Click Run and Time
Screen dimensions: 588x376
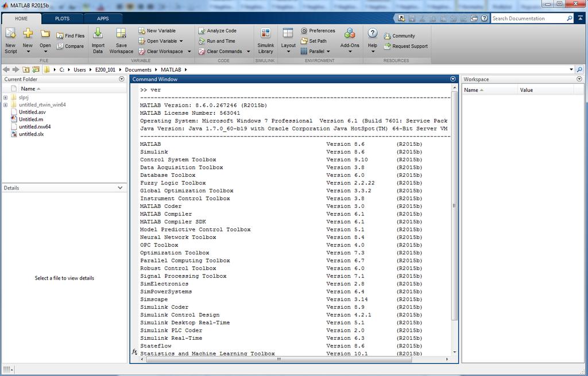[x=216, y=41]
